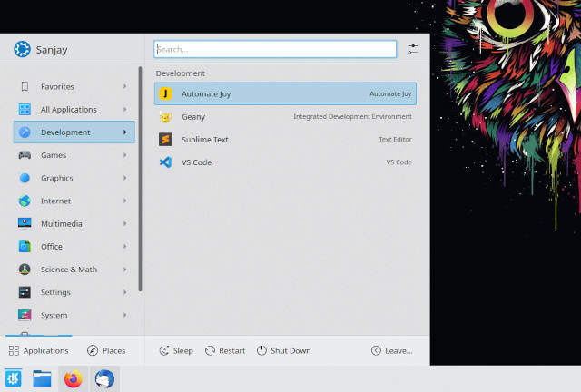Launch Firefox from the taskbar
Image resolution: width=581 pixels, height=392 pixels.
tap(73, 378)
